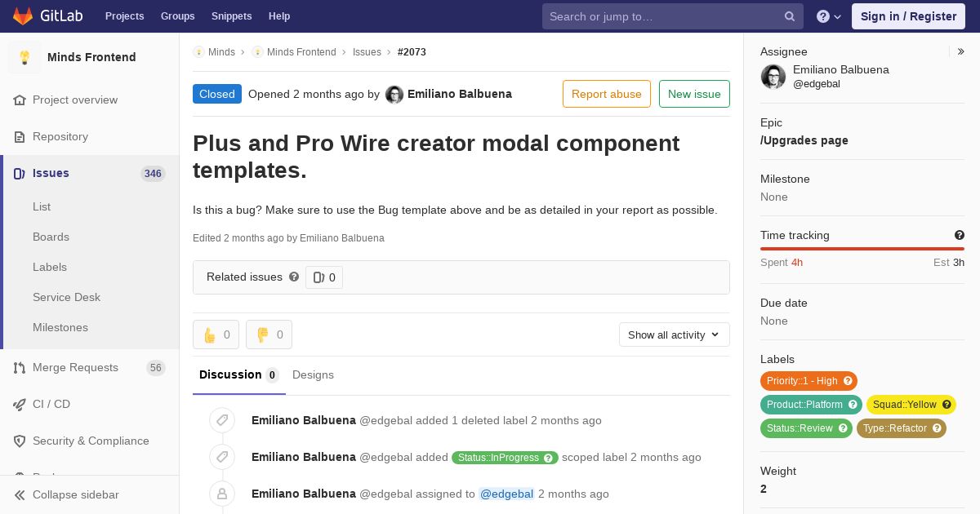Click the Report abuse button
Screen dimensions: 980x514
[x=607, y=94]
